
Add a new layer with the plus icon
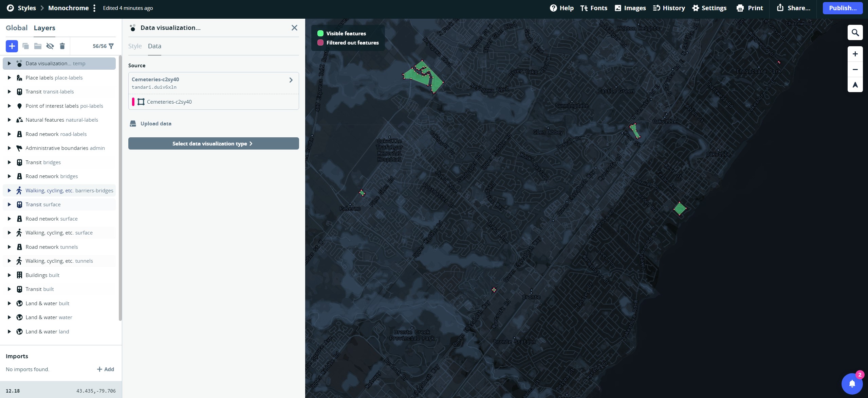pos(12,46)
